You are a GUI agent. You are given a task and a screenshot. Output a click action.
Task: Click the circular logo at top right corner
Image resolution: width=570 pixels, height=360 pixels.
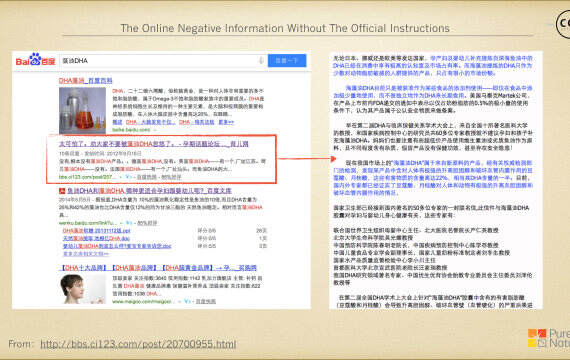click(563, 24)
